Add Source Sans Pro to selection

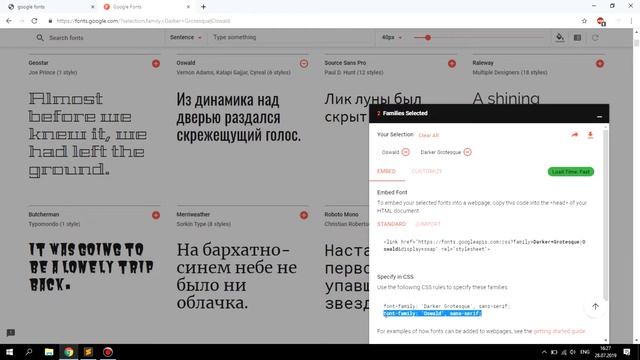click(452, 64)
